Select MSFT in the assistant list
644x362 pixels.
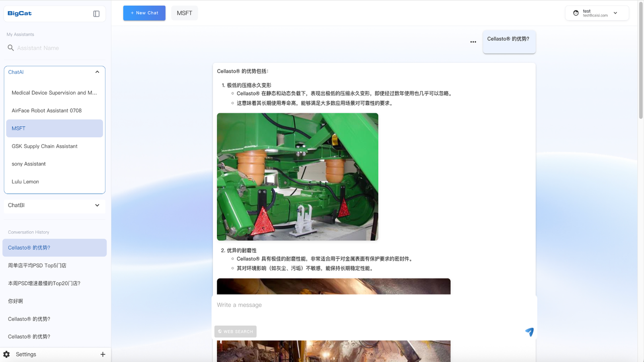pyautogui.click(x=54, y=128)
